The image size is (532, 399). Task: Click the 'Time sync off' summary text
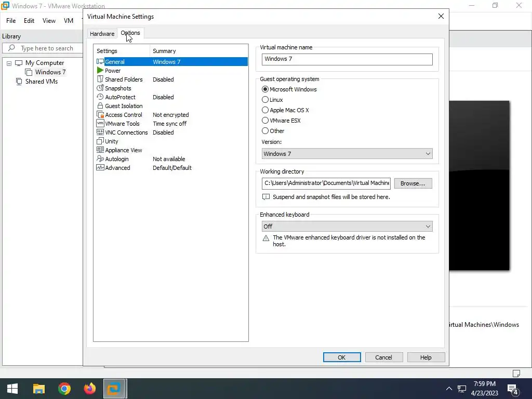coord(170,124)
